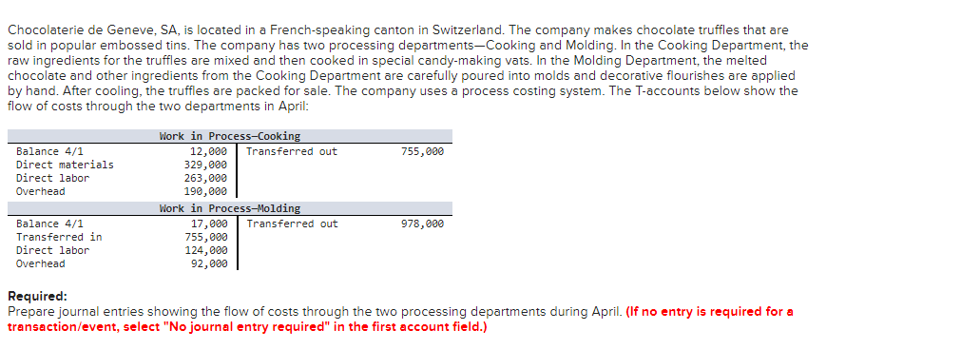Click the 12,000 Cooking balance amount

tap(209, 152)
